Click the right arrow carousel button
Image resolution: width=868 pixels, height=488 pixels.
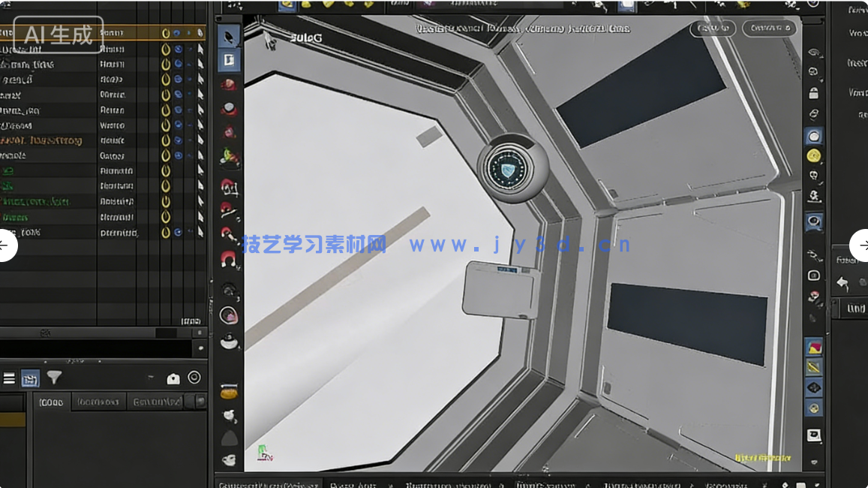click(x=860, y=246)
